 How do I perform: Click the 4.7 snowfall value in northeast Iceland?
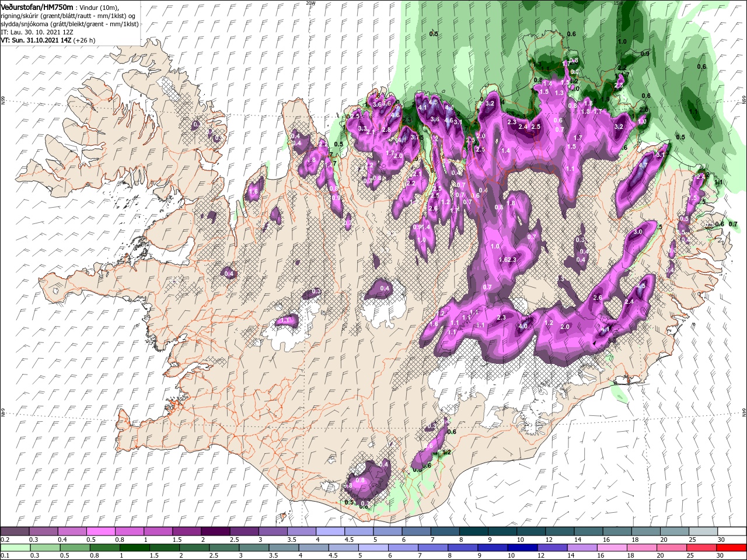[643, 165]
